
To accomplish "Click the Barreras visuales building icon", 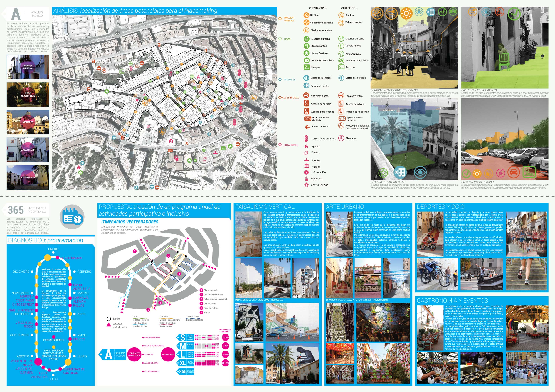I will pyautogui.click(x=306, y=85).
